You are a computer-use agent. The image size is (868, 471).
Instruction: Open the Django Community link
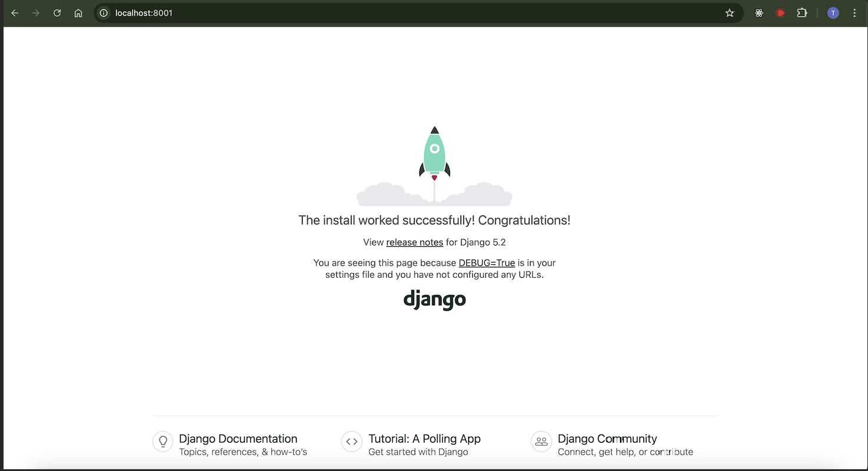pos(607,439)
